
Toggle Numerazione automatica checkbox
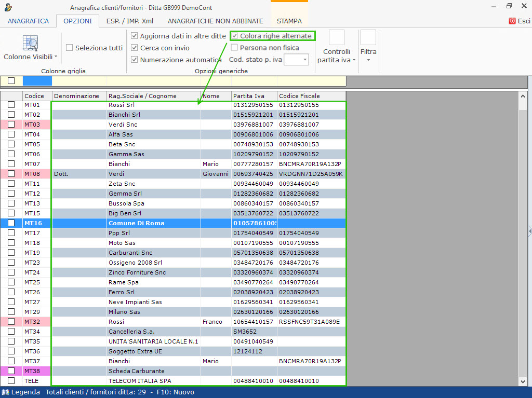click(x=135, y=60)
